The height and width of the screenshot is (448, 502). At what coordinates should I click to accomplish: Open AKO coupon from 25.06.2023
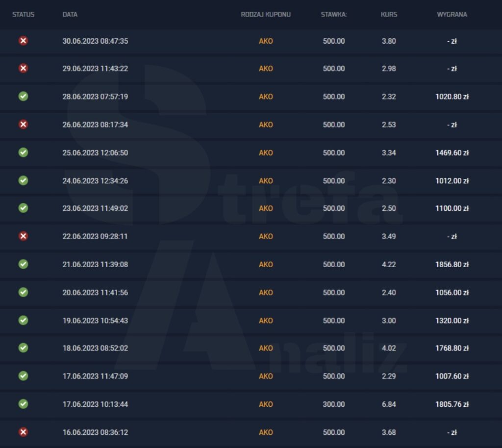266,152
